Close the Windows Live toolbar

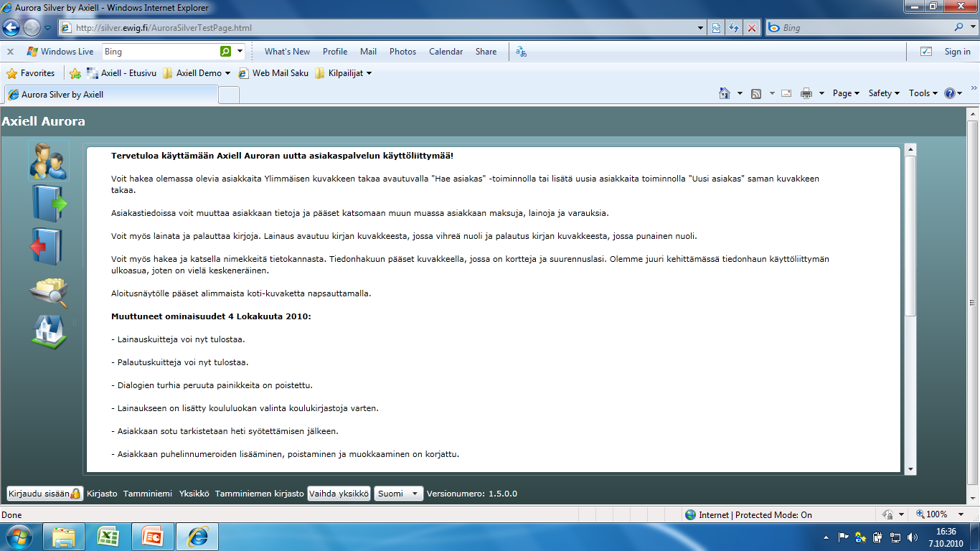tap(10, 52)
